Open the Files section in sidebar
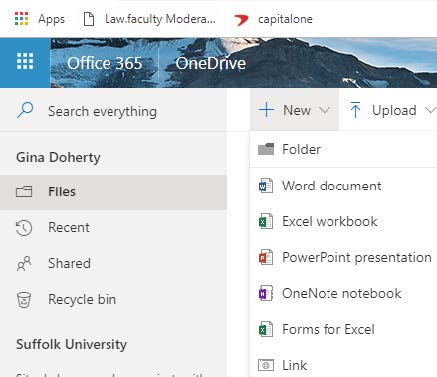 point(113,192)
